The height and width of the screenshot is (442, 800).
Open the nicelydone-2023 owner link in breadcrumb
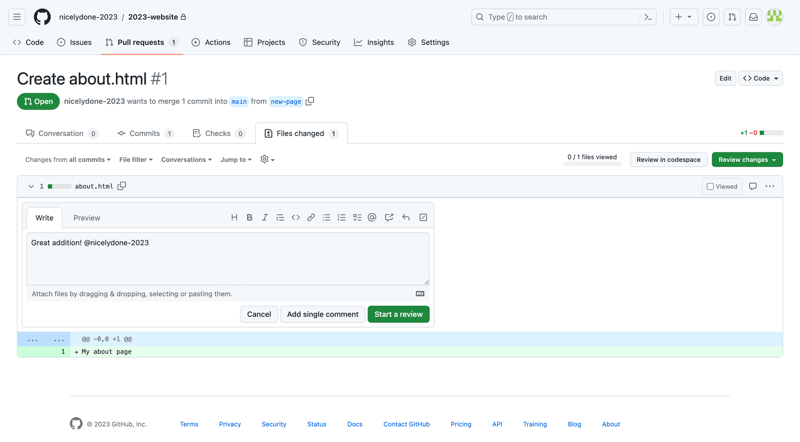pos(88,17)
